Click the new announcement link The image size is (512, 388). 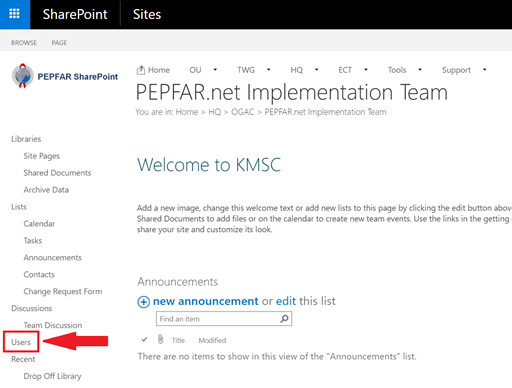pos(205,301)
